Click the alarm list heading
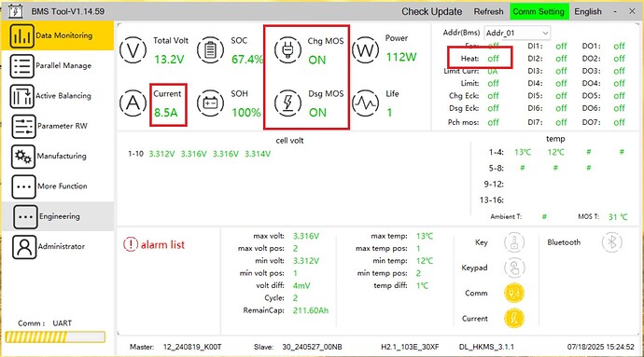This screenshot has width=644, height=357. 162,245
